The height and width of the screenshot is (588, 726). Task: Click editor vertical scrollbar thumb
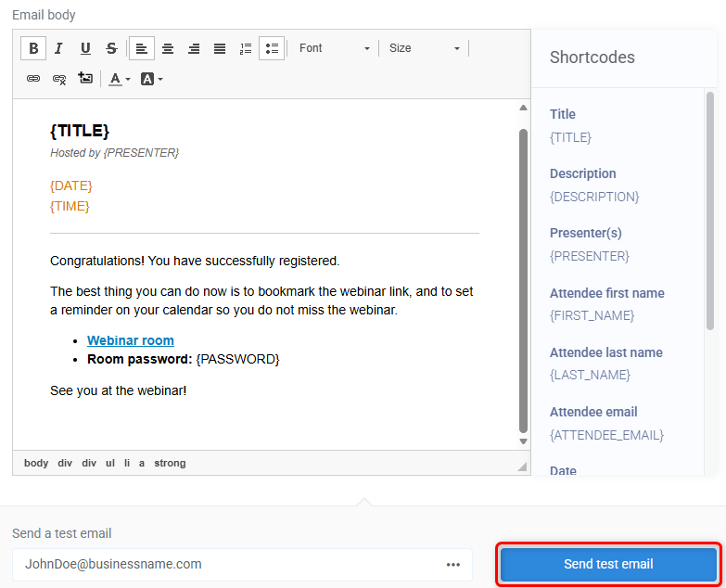[523, 281]
